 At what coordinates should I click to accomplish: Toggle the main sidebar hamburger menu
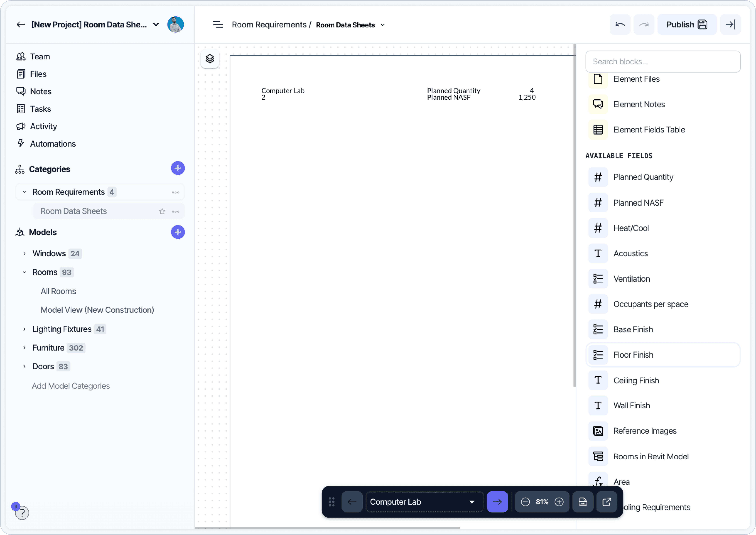tap(218, 24)
